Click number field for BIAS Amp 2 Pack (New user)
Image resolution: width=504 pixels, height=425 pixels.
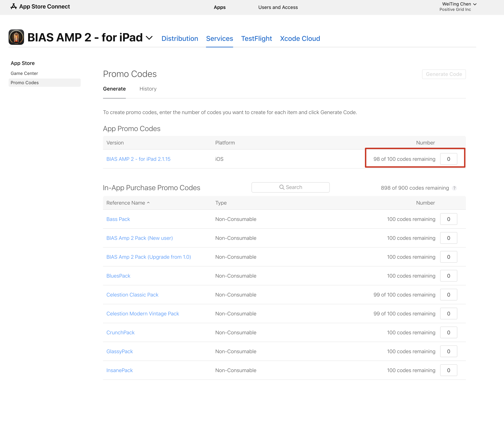point(449,238)
